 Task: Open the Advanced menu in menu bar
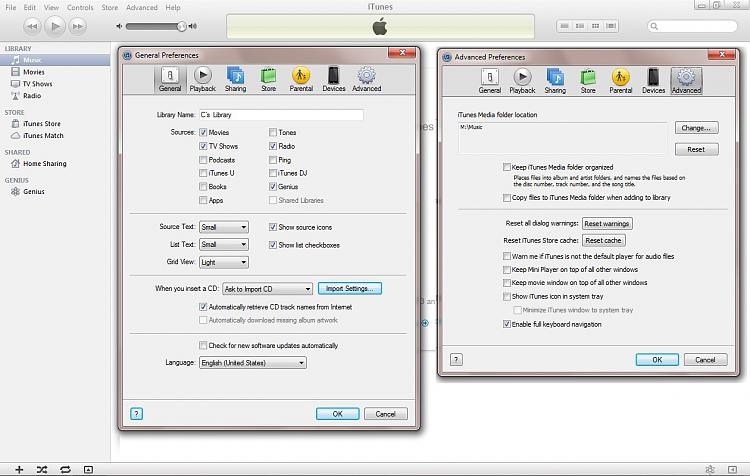tap(142, 8)
